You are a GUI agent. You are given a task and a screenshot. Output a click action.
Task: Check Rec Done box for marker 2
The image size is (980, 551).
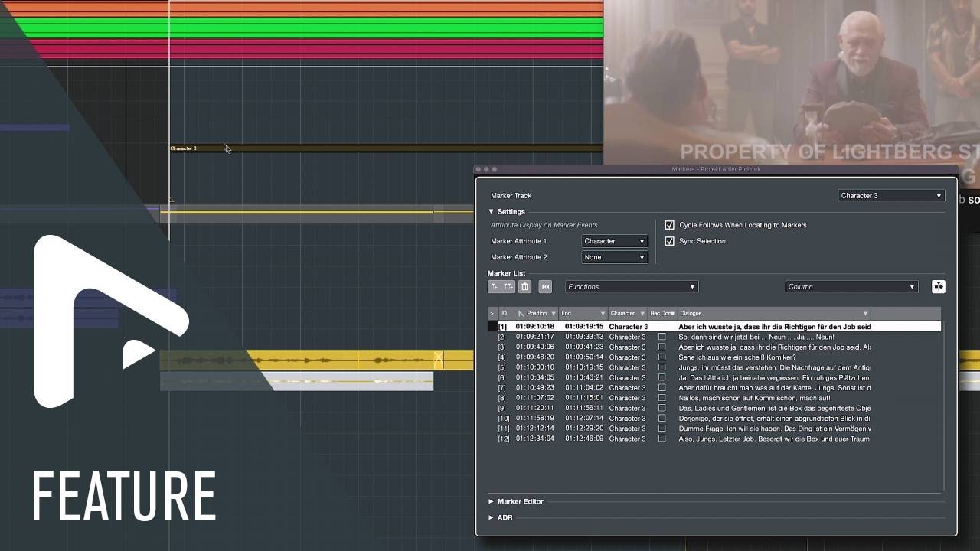[x=662, y=337]
